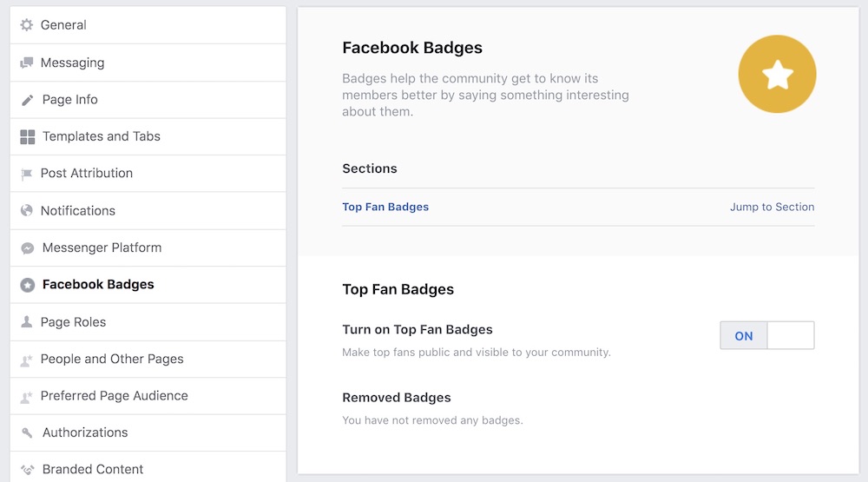The image size is (868, 482).
Task: Select the Messaging menu item
Action: 148,63
